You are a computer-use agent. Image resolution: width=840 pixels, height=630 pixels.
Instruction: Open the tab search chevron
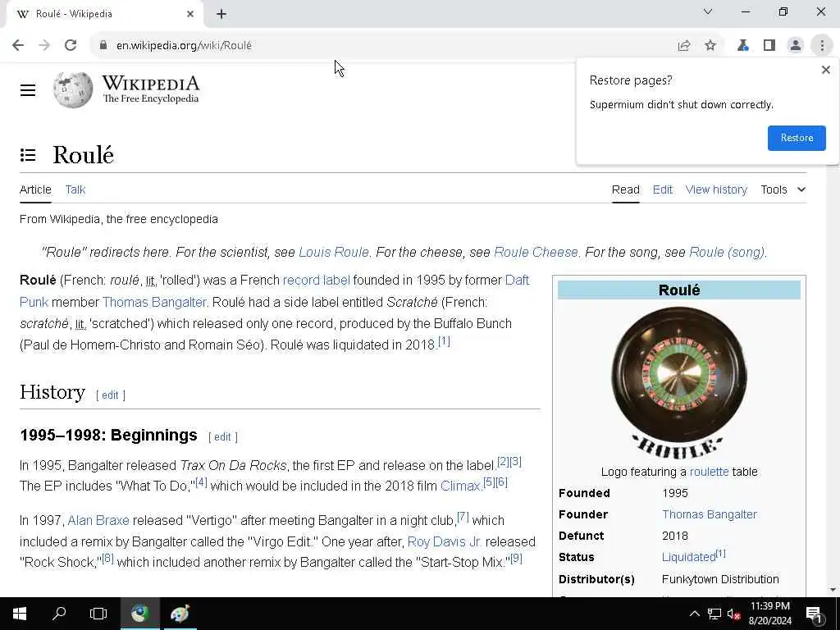(x=708, y=11)
